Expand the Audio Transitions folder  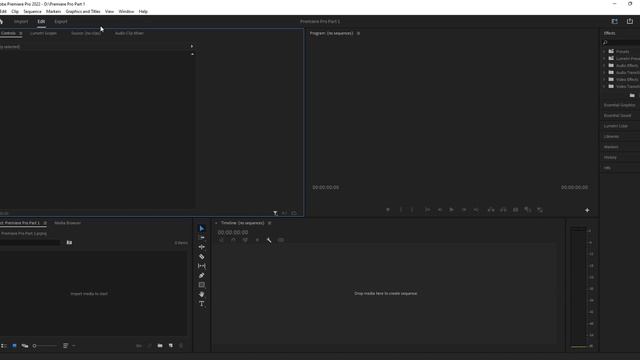[604, 72]
